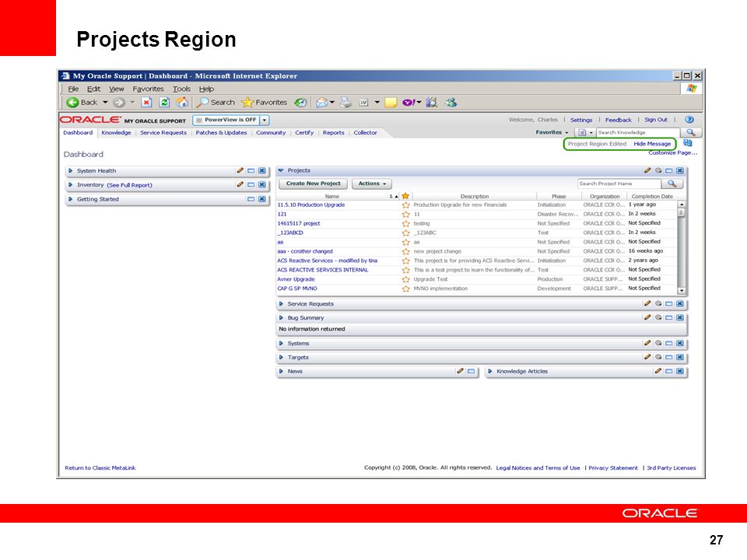This screenshot has width=747, height=560.
Task: Expand the Inventory region
Action: pos(71,185)
